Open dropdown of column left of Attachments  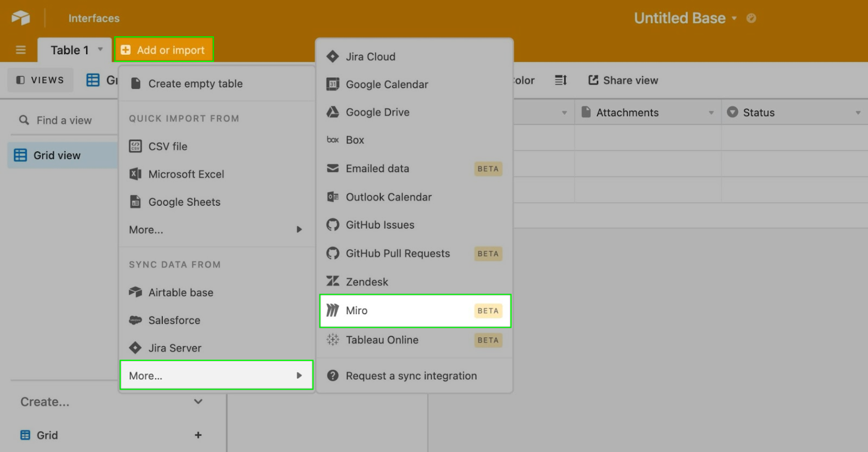tap(564, 113)
